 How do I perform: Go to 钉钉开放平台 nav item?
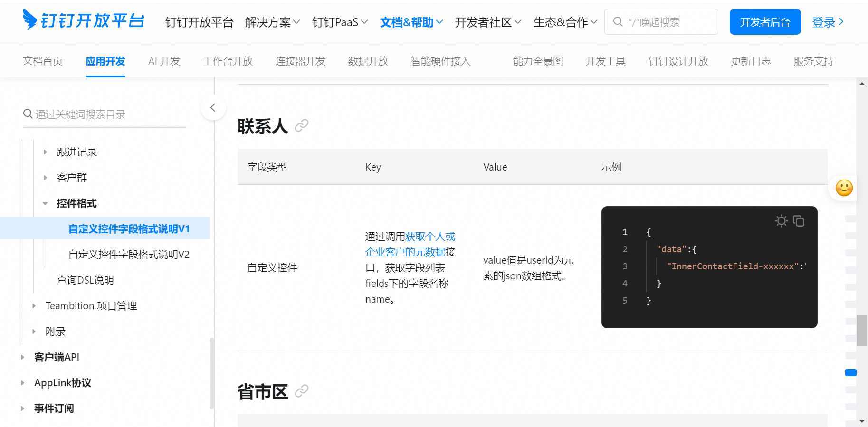click(x=200, y=22)
